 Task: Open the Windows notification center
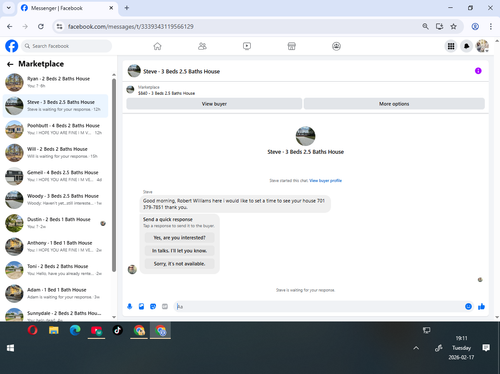486,348
